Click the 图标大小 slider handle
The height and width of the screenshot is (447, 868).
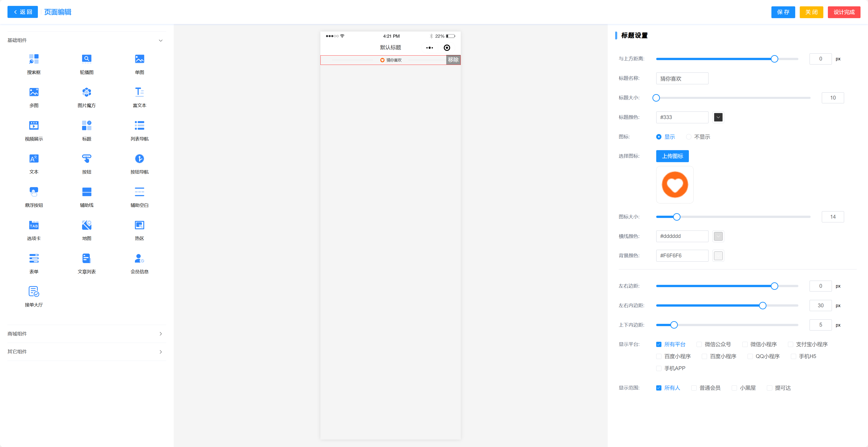click(x=677, y=217)
